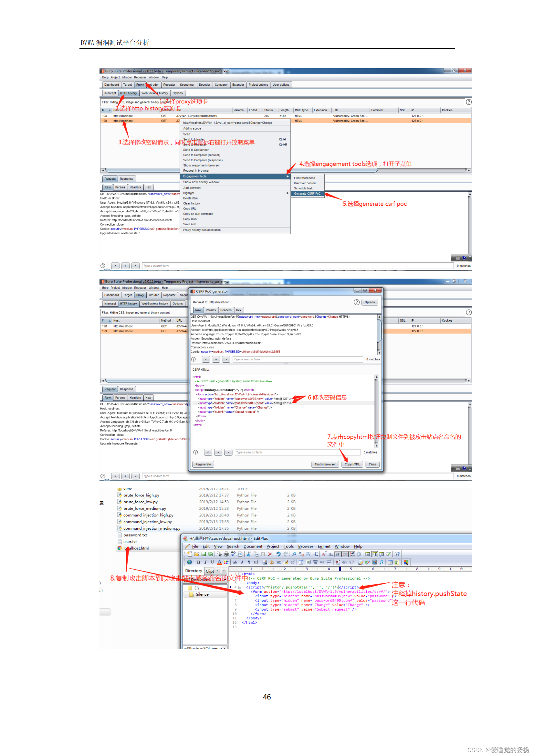This screenshot has width=534, height=756.
Task: Click the Copy HTML button
Action: 352,464
